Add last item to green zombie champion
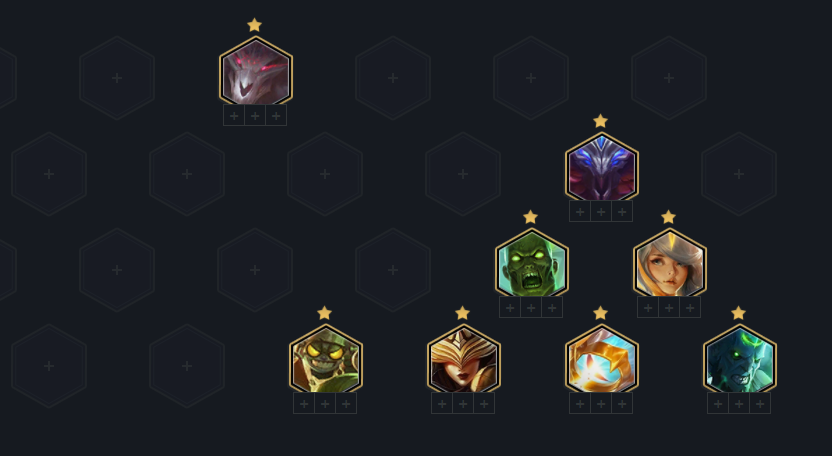The height and width of the screenshot is (456, 832). coord(552,307)
